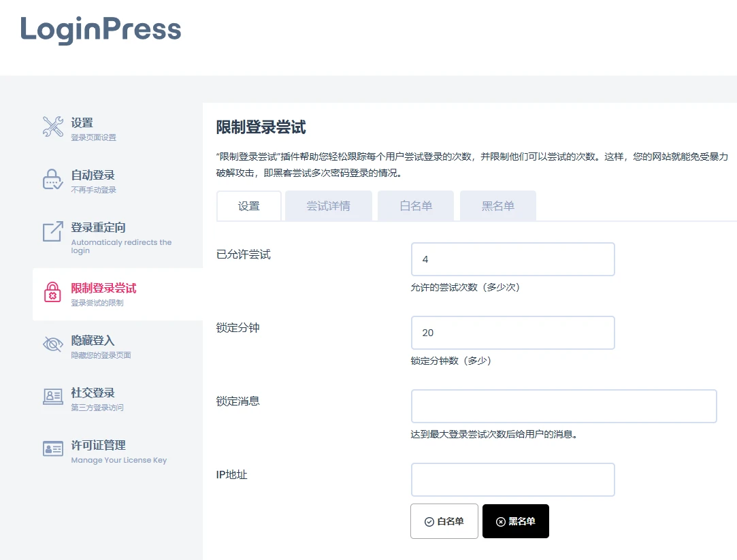Select the badge icon beside 许可证管理
This screenshot has width=737, height=560.
(x=52, y=448)
